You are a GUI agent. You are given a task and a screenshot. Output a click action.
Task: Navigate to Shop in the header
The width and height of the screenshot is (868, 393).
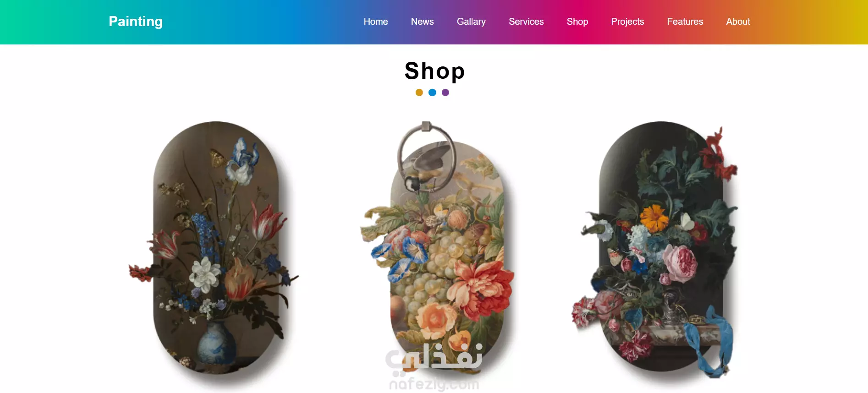pos(577,22)
